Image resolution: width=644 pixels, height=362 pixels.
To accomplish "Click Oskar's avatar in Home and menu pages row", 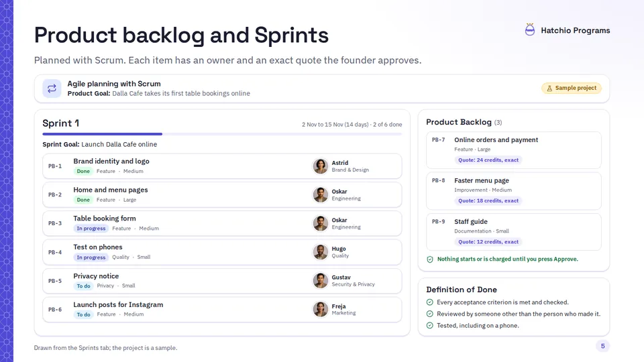I will tap(321, 195).
